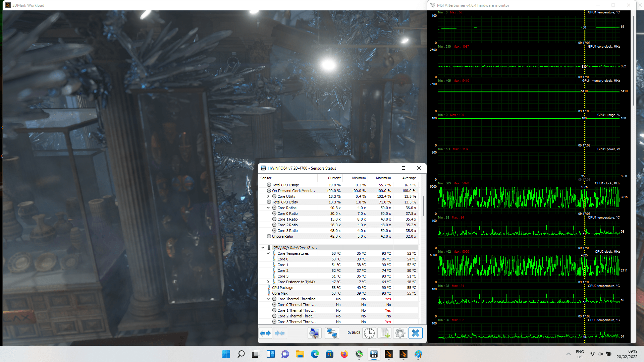Viewport: 644px width, 362px height.
Task: Show hidden system tray icons
Action: coord(568,354)
